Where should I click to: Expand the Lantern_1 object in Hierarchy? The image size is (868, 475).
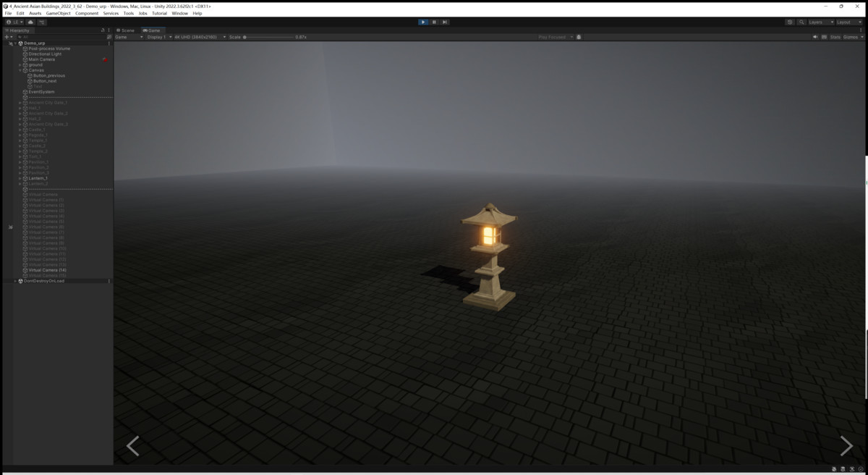pos(20,178)
